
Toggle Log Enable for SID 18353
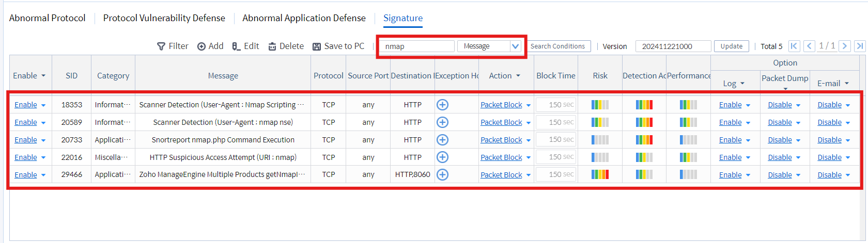coord(731,105)
